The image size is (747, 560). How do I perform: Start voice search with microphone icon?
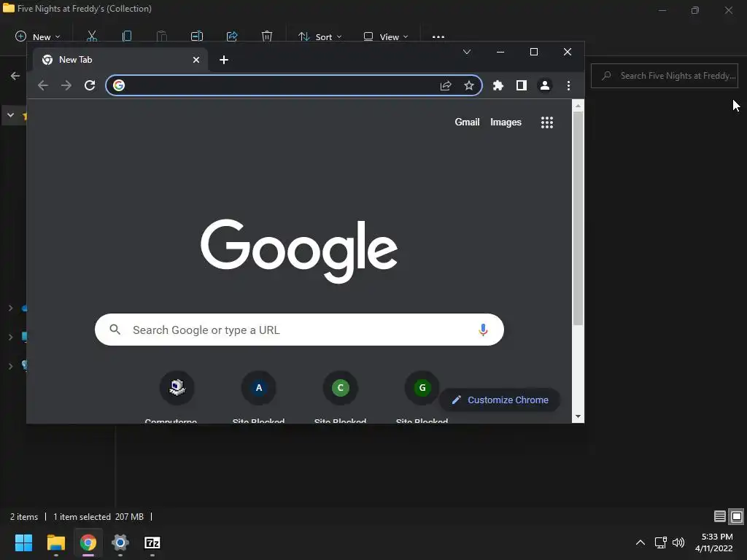pos(483,330)
